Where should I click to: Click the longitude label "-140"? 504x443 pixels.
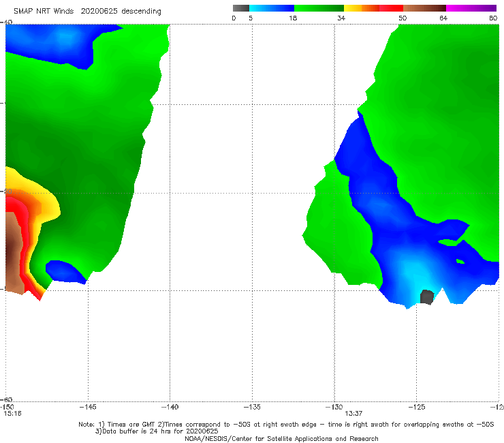tap(170, 407)
